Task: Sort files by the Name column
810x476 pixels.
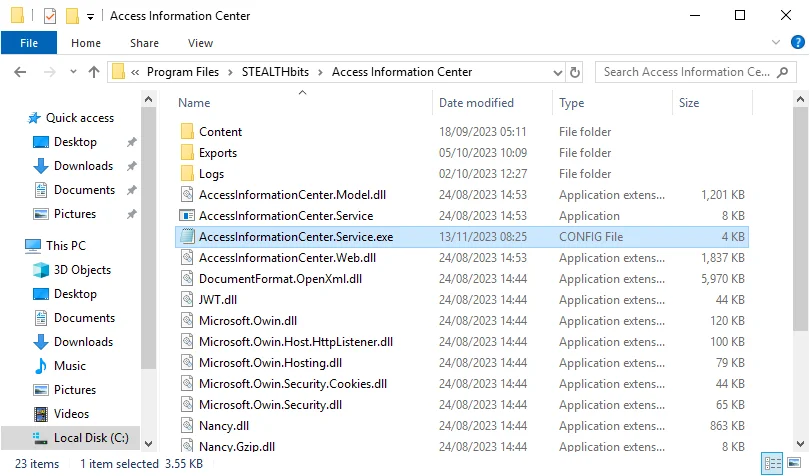Action: 194,103
